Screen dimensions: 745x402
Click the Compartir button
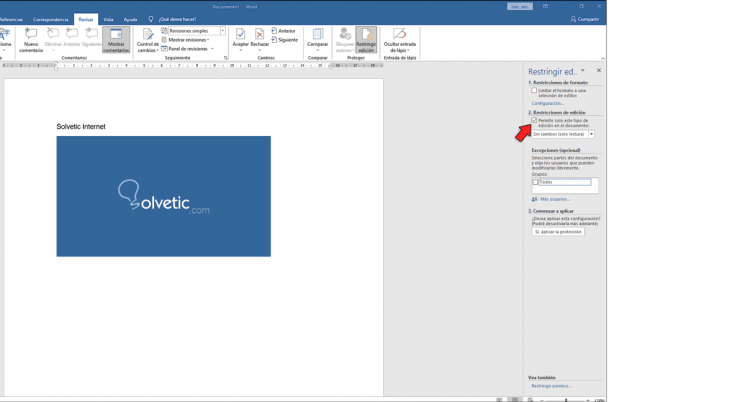(585, 19)
